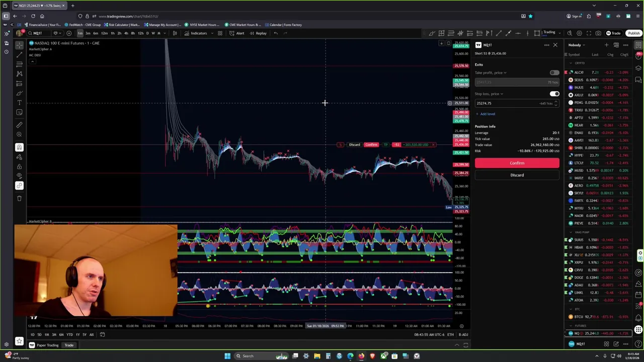
Task: Start bar Replay mode
Action: click(258, 33)
